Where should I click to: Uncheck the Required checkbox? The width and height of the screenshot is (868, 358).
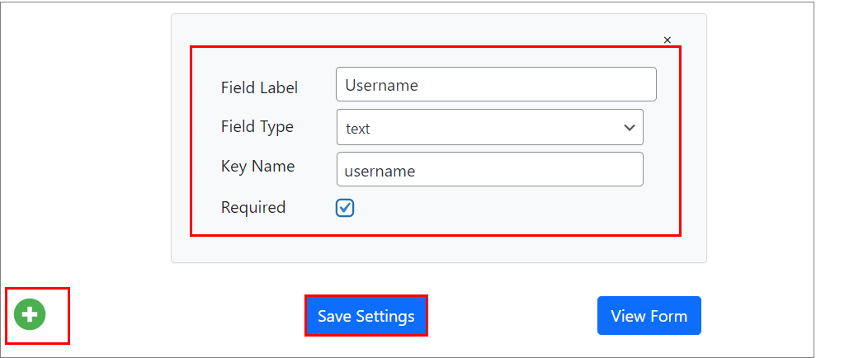(344, 208)
